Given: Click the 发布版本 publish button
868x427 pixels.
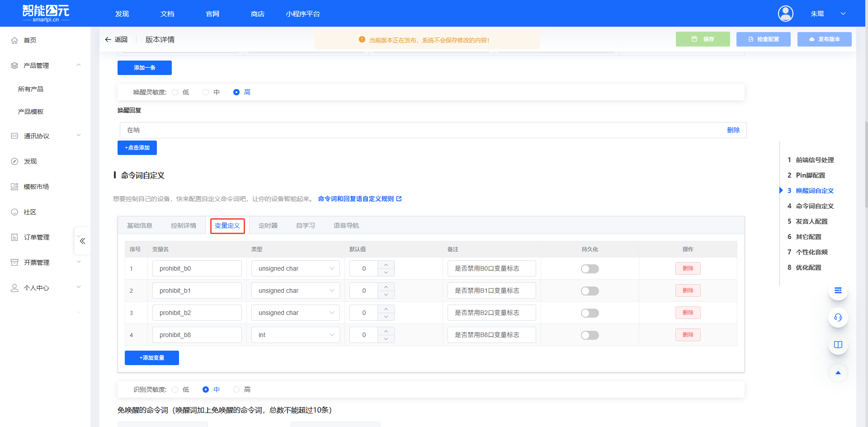Looking at the screenshot, I should (824, 39).
